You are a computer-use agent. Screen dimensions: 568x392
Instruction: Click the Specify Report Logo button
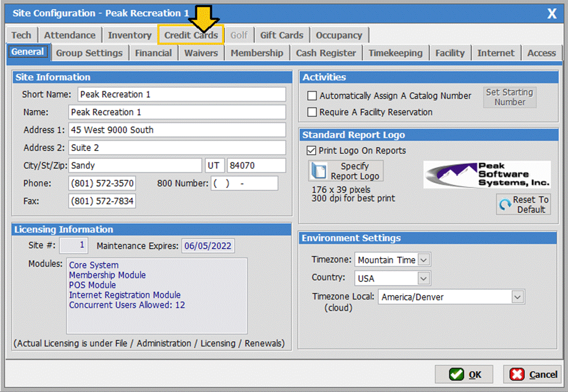[346, 171]
